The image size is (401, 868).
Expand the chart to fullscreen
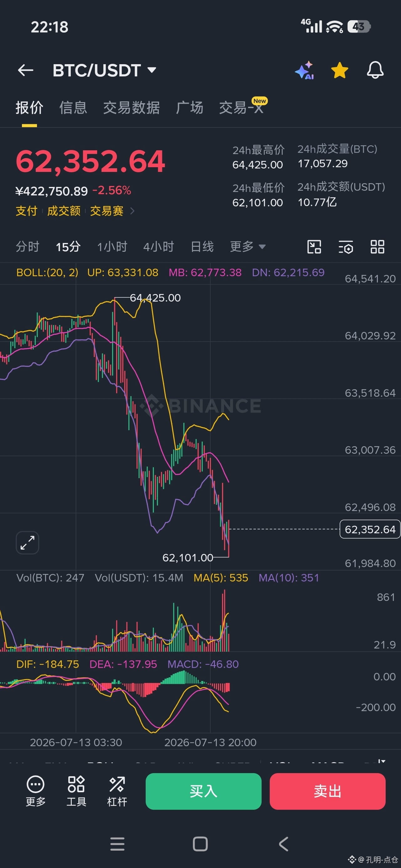coord(27,542)
